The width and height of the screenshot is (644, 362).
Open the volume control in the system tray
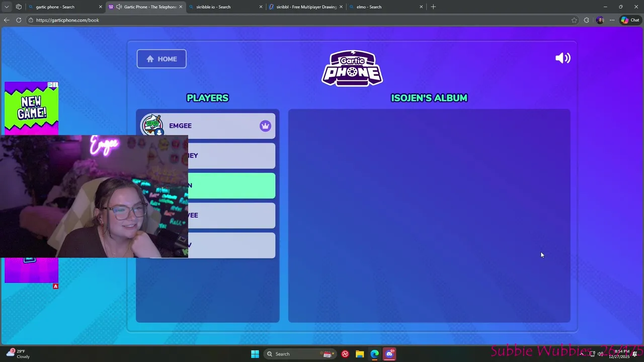coord(600,354)
